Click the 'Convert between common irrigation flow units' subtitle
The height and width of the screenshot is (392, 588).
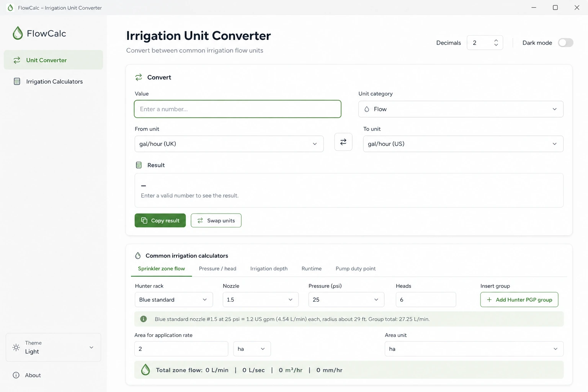(194, 51)
